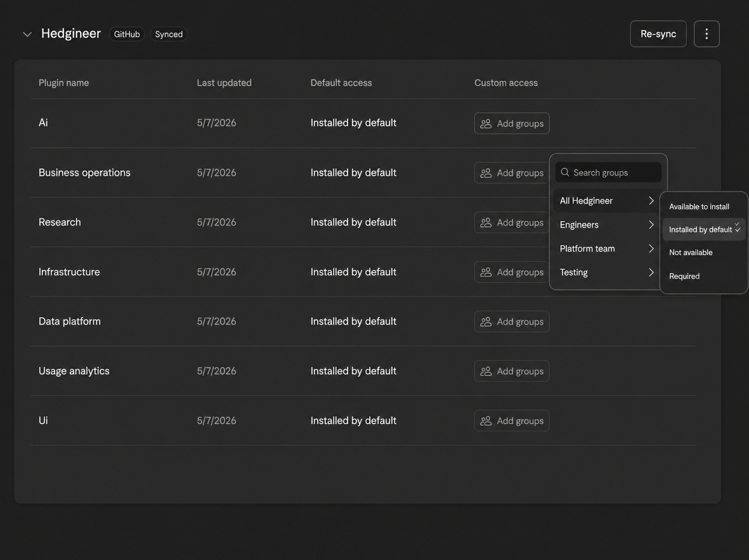Open the Platform team group submenu

(x=606, y=248)
